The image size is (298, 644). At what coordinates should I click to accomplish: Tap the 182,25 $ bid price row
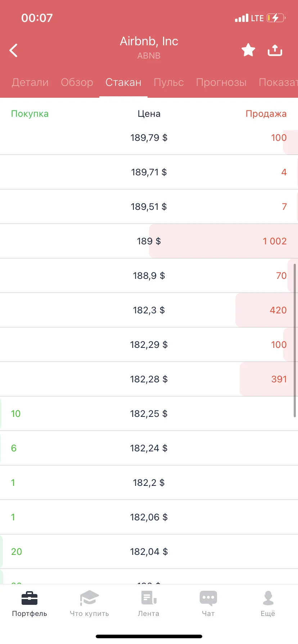[x=149, y=414]
